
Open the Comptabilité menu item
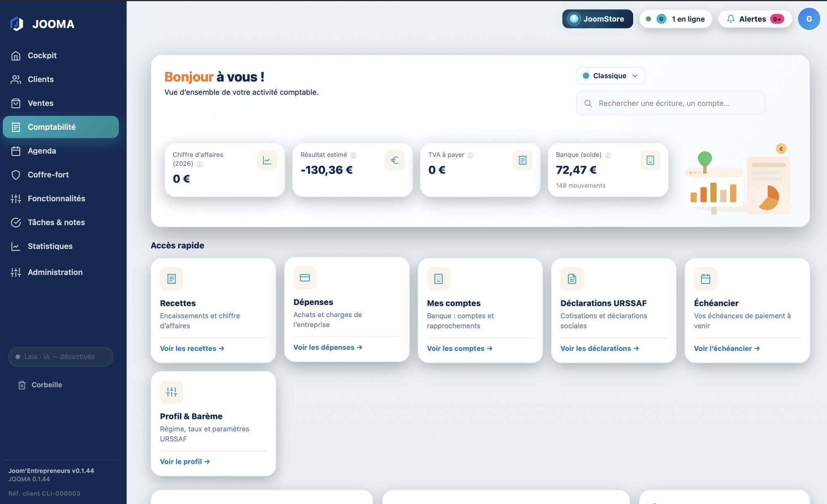click(x=61, y=127)
